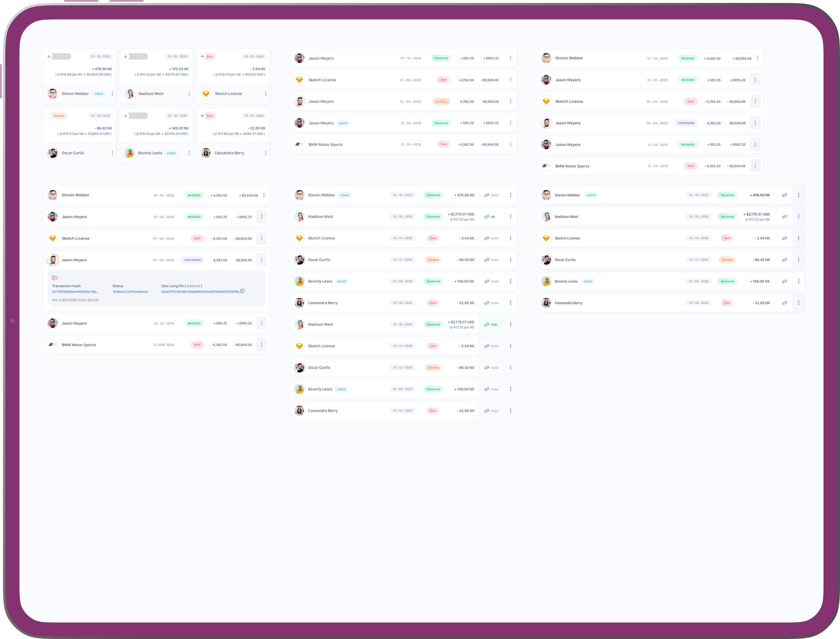Open more options on Madison West card
Image resolution: width=840 pixels, height=639 pixels.
pos(189,94)
